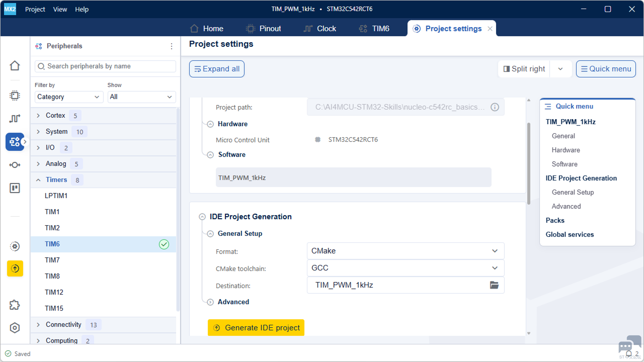Open the Home icon in left sidebar
The image size is (644, 362).
pyautogui.click(x=15, y=66)
